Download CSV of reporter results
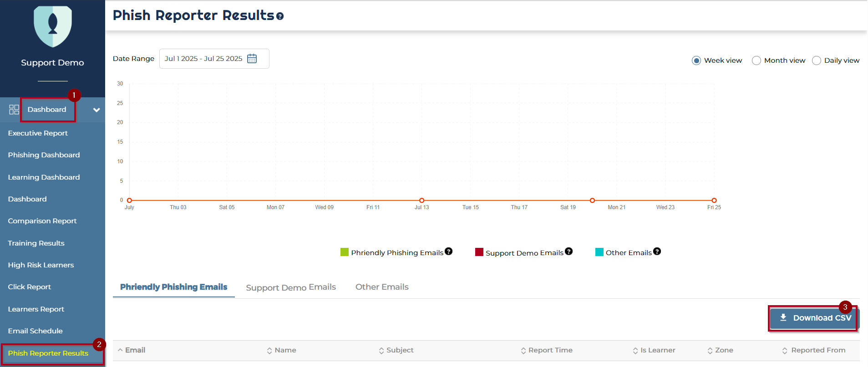The image size is (868, 367). pyautogui.click(x=814, y=318)
